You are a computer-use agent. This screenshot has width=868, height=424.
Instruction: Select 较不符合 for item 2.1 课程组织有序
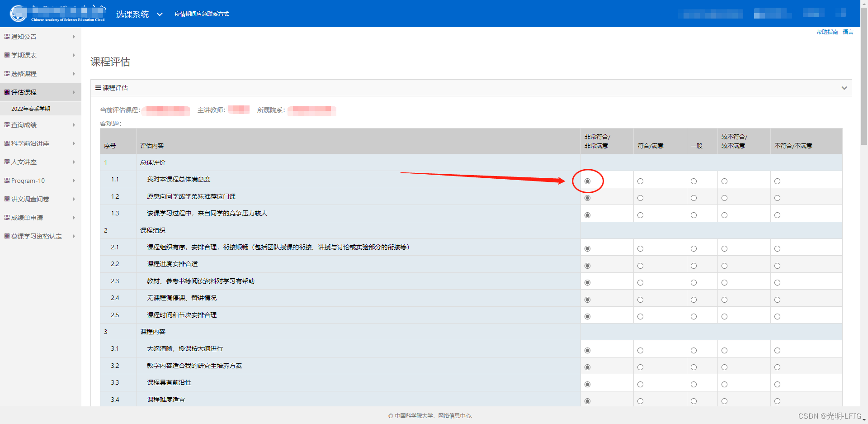pyautogui.click(x=724, y=249)
